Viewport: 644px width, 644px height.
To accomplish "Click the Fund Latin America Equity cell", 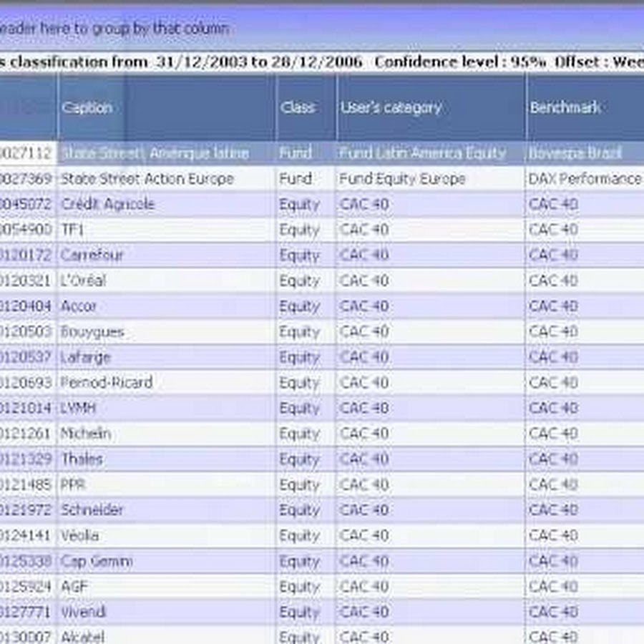I will [x=422, y=153].
